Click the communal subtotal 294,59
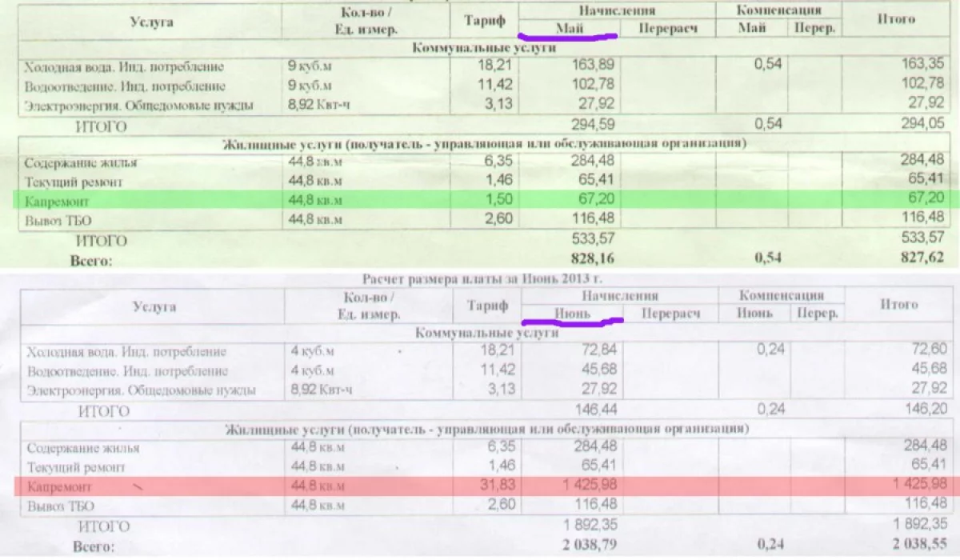This screenshot has width=960, height=560. pyautogui.click(x=590, y=124)
